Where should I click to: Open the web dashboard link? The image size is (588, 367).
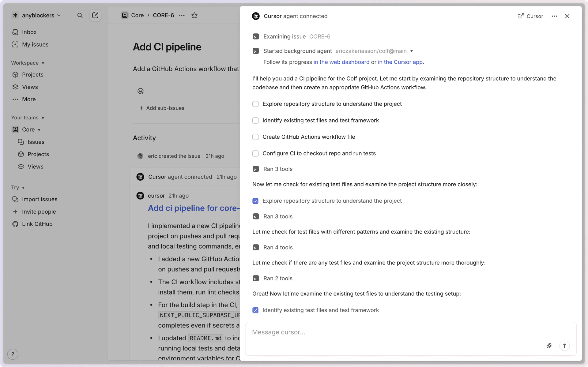(341, 62)
